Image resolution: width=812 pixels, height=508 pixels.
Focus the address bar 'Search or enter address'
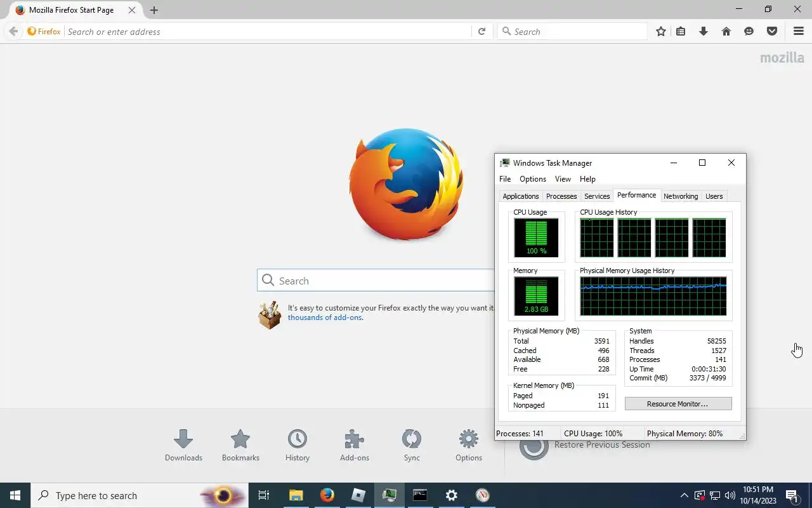268,32
